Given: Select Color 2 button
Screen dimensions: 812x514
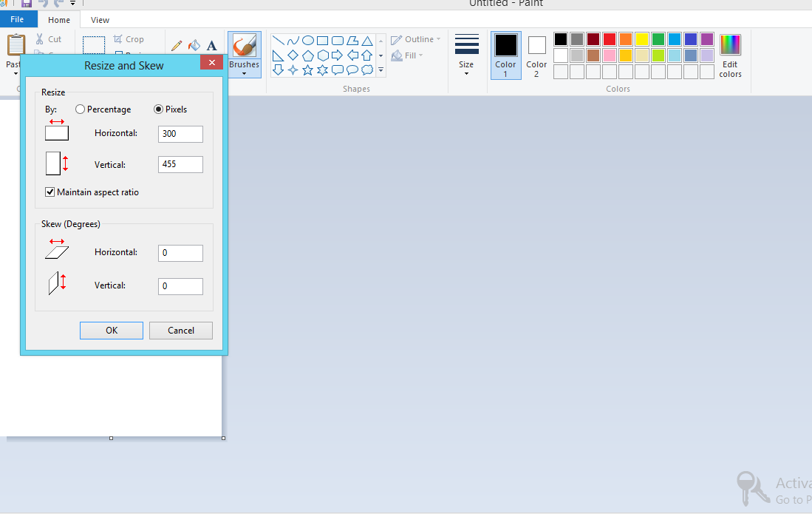Looking at the screenshot, I should tap(536, 56).
